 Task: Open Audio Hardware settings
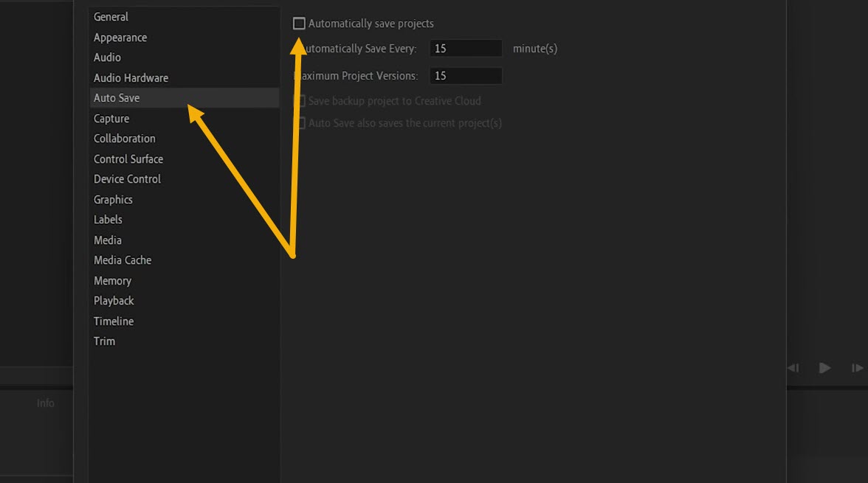(x=131, y=77)
